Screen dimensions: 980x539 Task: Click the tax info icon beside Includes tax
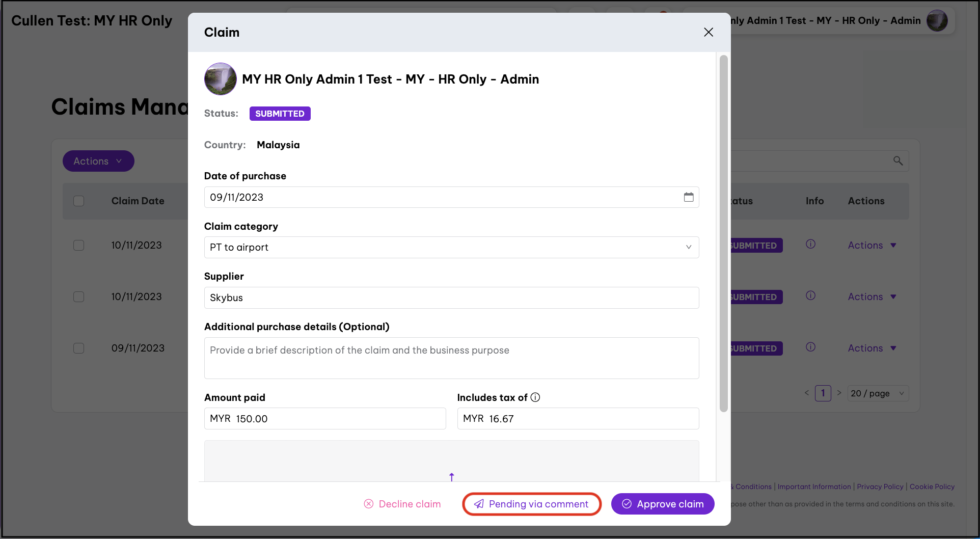[x=535, y=397]
